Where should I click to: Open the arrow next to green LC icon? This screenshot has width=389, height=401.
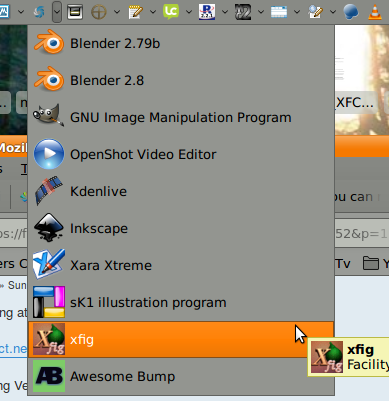coord(189,12)
